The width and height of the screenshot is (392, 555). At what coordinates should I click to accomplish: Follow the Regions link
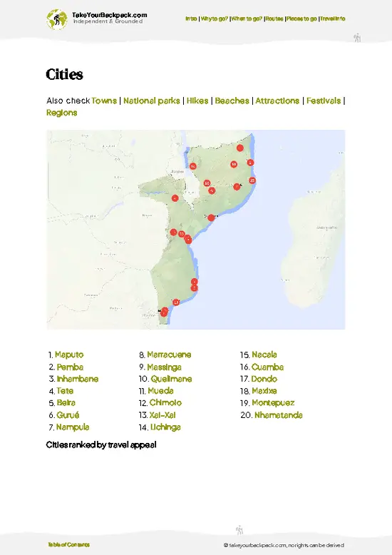point(61,113)
